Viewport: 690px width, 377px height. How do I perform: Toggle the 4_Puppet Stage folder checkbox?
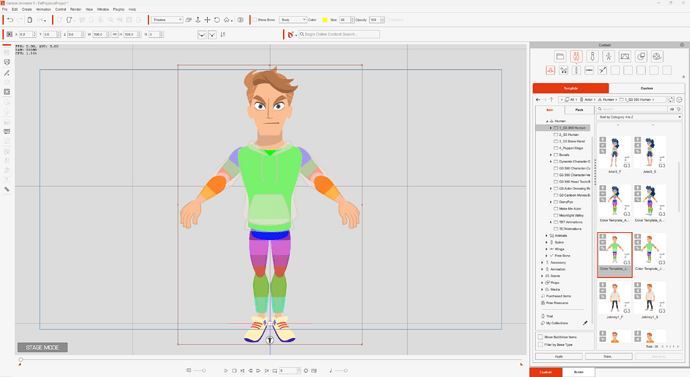[556, 148]
